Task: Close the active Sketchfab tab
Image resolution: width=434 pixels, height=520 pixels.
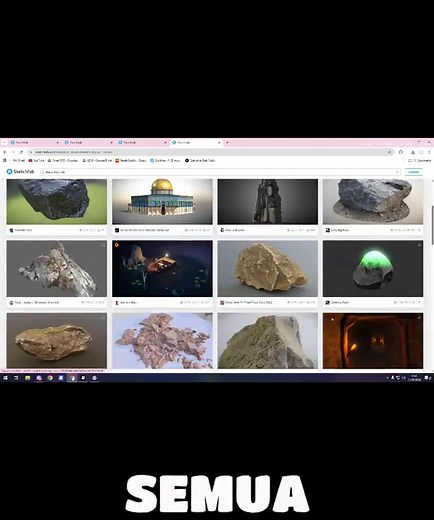Action: pyautogui.click(x=219, y=142)
